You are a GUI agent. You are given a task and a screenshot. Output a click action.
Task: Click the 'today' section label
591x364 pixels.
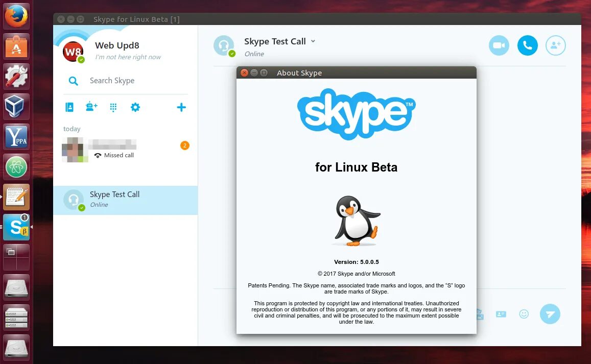click(x=72, y=129)
